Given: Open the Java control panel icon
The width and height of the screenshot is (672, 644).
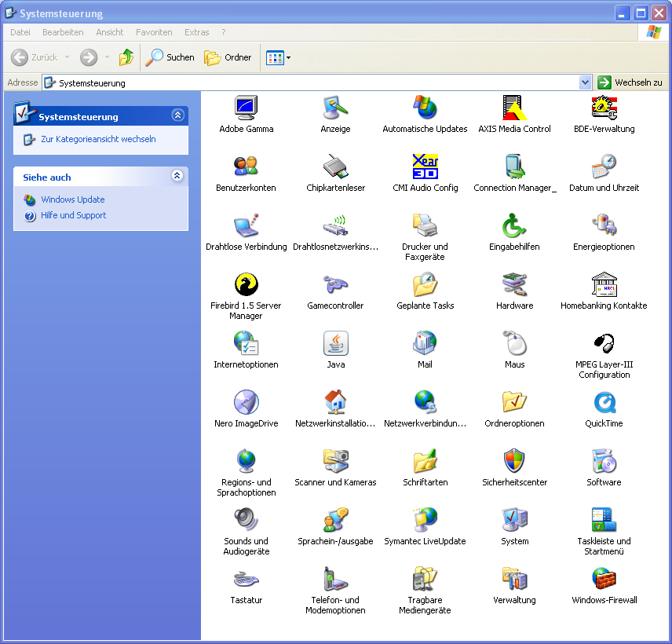Looking at the screenshot, I should pyautogui.click(x=335, y=343).
